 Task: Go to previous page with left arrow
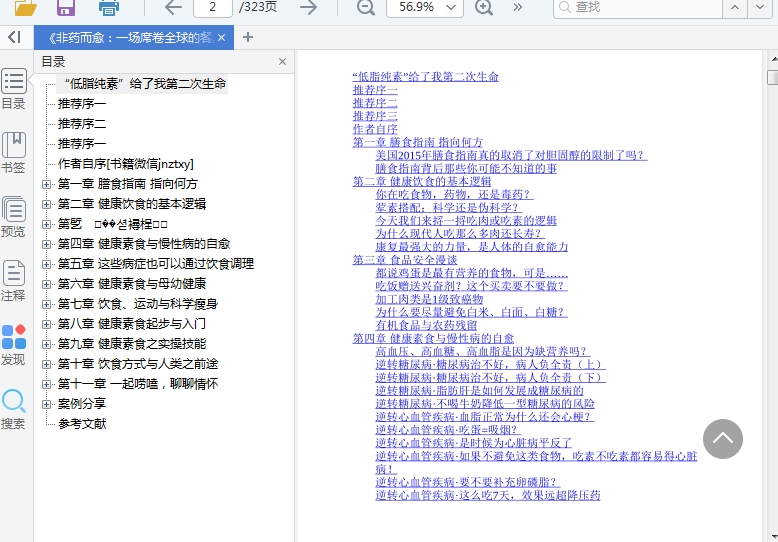pyautogui.click(x=173, y=8)
